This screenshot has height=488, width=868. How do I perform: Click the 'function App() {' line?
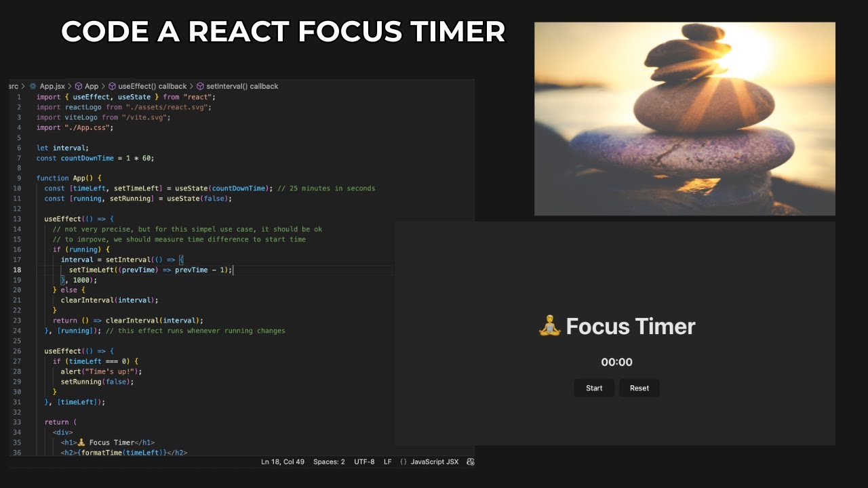click(68, 178)
